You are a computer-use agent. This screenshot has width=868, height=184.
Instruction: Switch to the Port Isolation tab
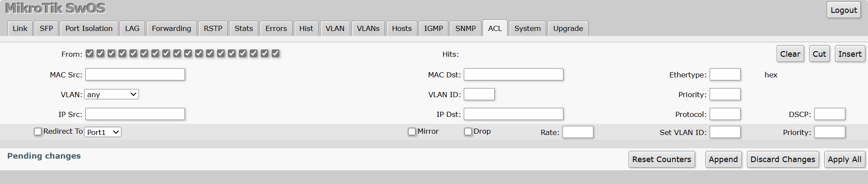(x=89, y=28)
